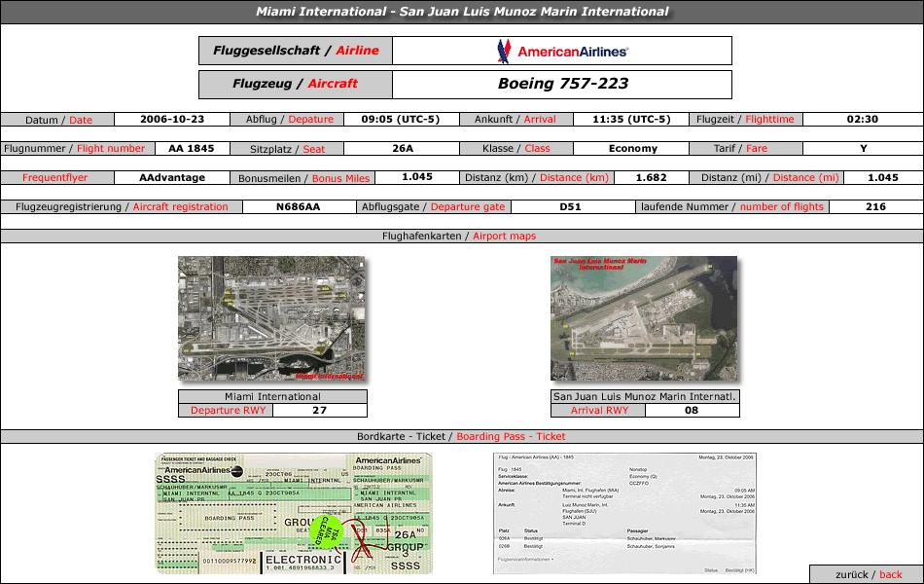Click departure gate value D51

pos(570,207)
